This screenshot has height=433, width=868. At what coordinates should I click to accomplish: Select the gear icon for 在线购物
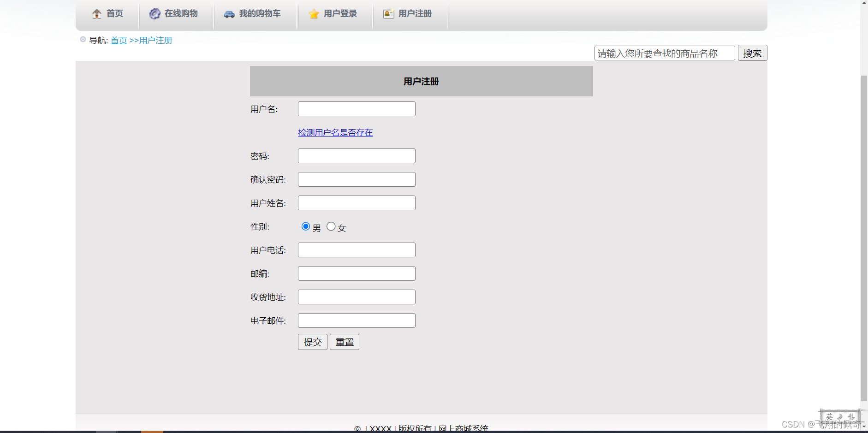pyautogui.click(x=155, y=13)
